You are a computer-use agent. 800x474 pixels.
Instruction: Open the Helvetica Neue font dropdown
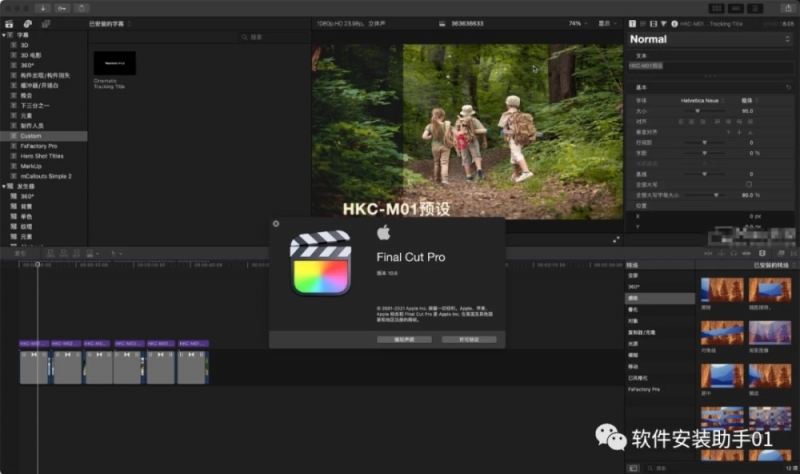(x=702, y=101)
